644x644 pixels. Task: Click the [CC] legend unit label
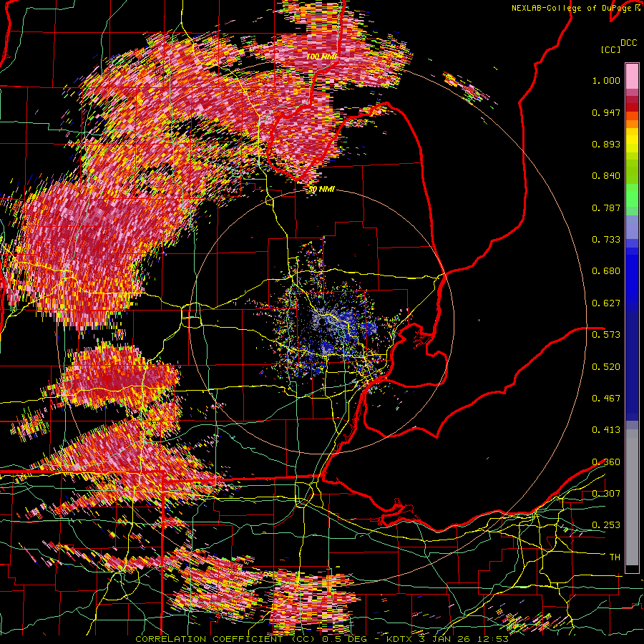pyautogui.click(x=610, y=49)
